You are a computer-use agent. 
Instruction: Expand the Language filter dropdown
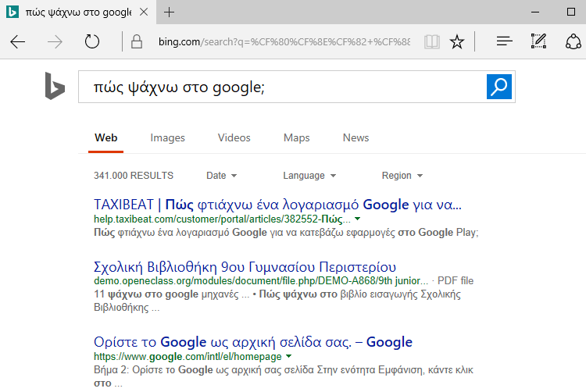point(309,176)
